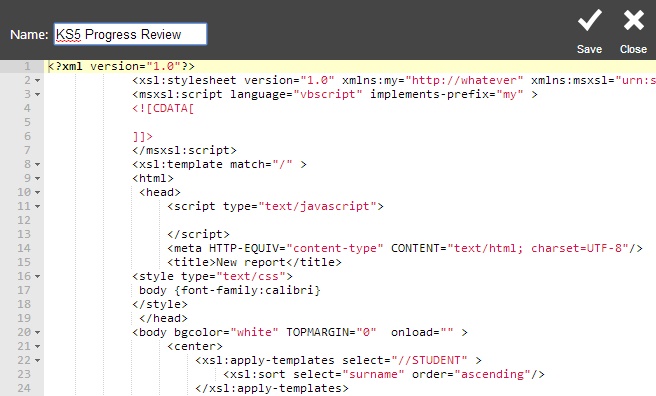Screen dimensions: 656x396
Task: Fold the xsl:template block on line 8
Action: pos(37,164)
